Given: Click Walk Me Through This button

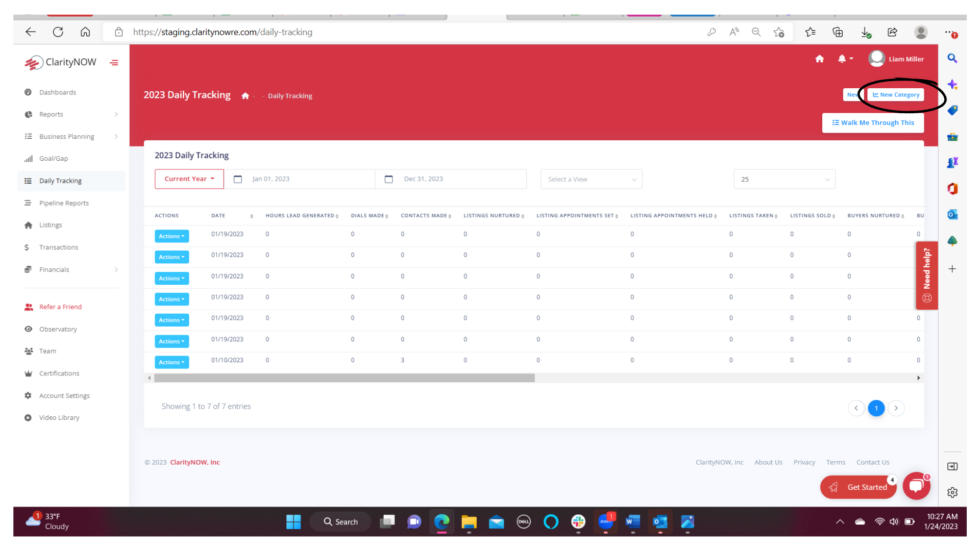Looking at the screenshot, I should click(x=873, y=122).
